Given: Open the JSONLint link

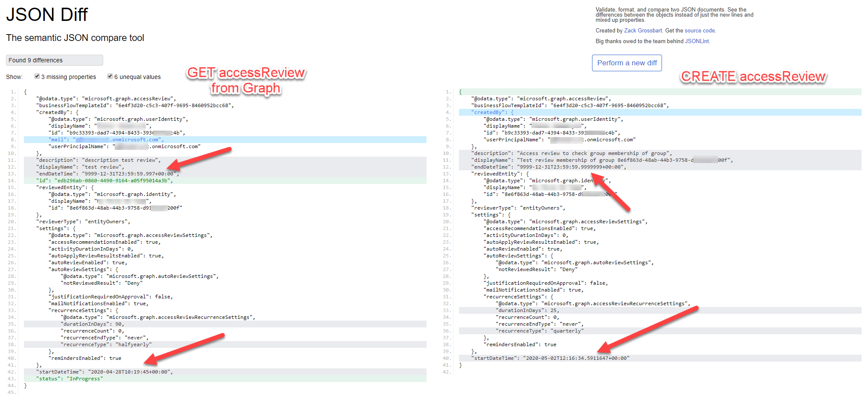Looking at the screenshot, I should (697, 41).
